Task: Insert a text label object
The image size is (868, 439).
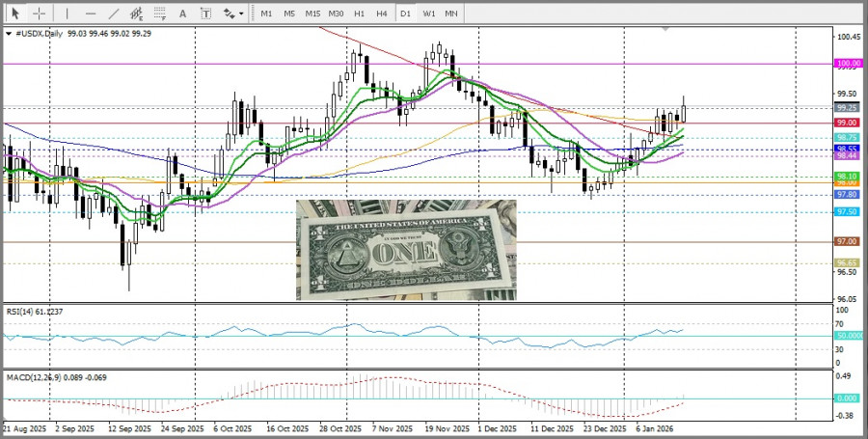Action: coord(205,14)
